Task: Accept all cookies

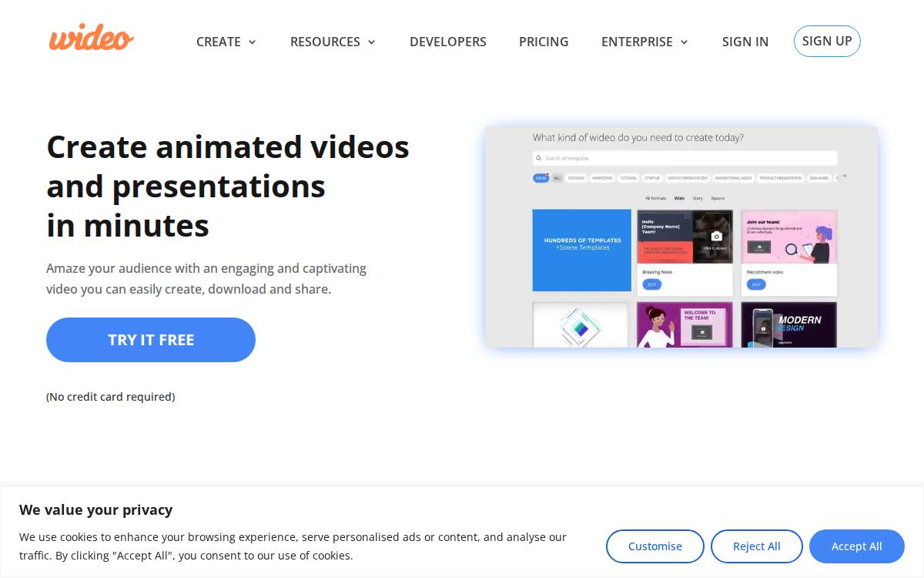Action: [857, 546]
